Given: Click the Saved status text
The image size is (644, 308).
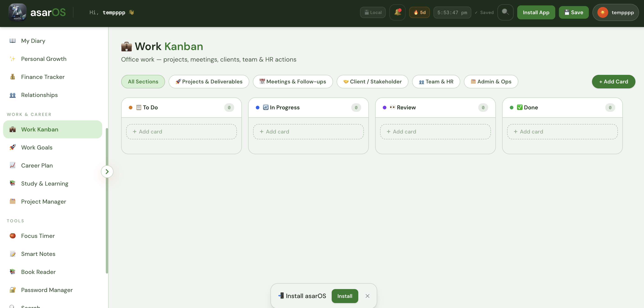Looking at the screenshot, I should 484,13.
